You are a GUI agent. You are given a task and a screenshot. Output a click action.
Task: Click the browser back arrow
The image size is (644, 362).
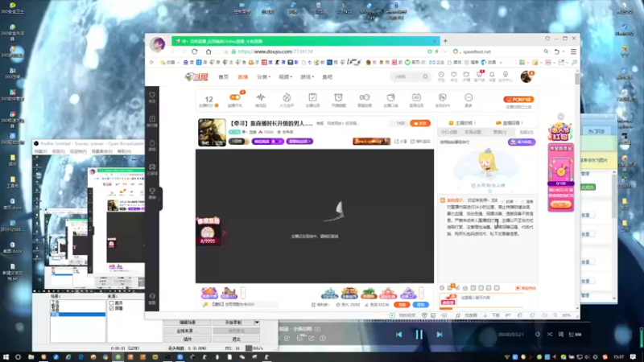pyautogui.click(x=173, y=51)
